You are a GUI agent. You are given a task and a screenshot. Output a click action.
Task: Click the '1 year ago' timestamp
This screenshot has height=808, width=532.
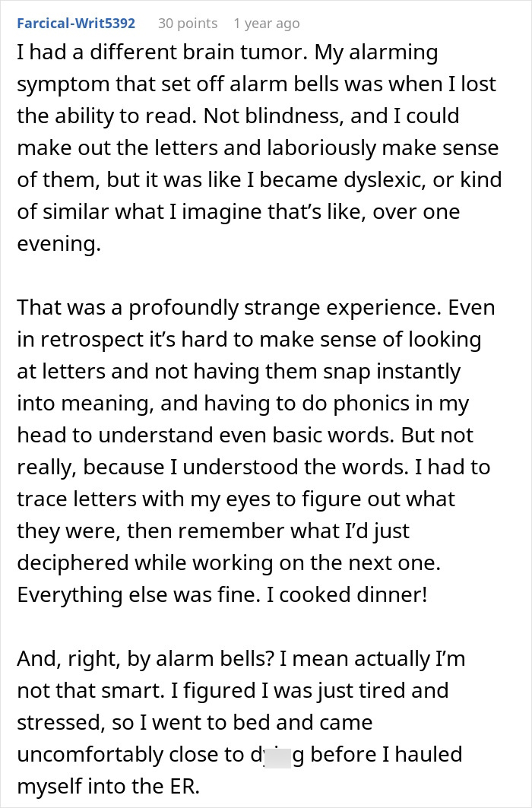click(x=266, y=24)
